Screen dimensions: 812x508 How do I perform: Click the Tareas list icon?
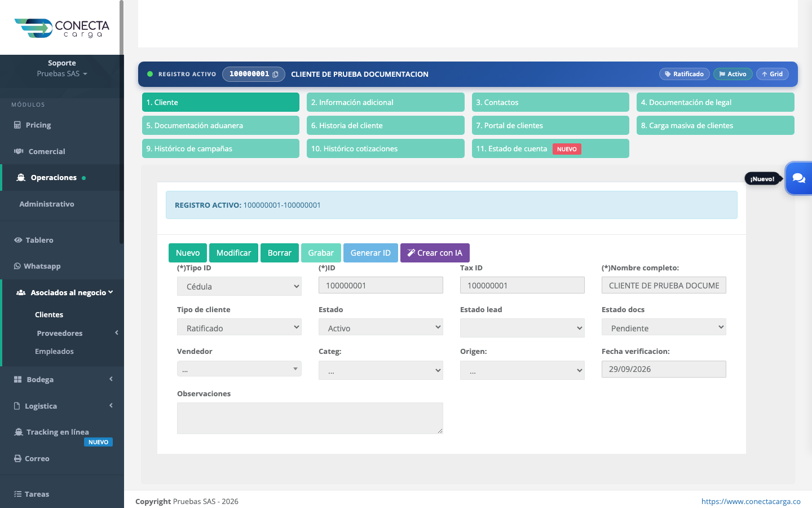coord(17,494)
